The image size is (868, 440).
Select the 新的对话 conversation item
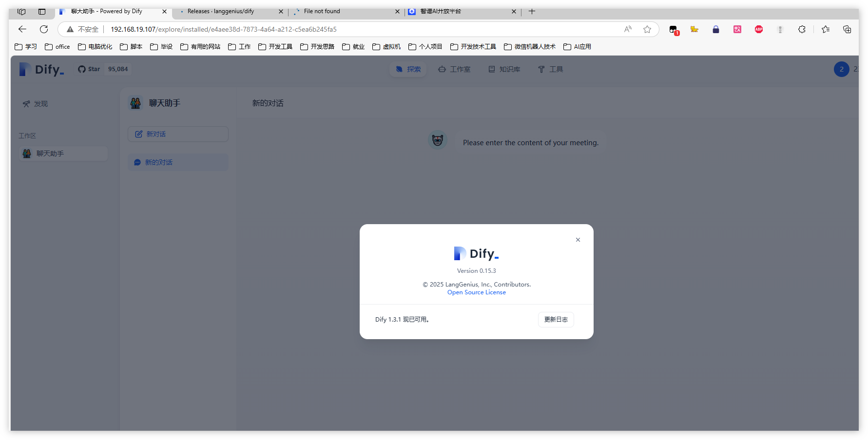click(x=178, y=162)
